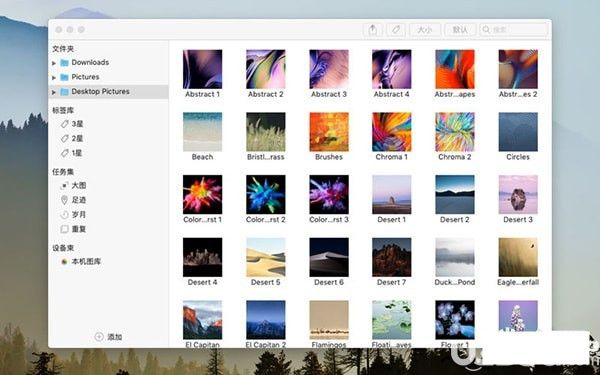This screenshot has height=375, width=600.
Task: Select the Bristl...rass thumbnail
Action: 266,132
